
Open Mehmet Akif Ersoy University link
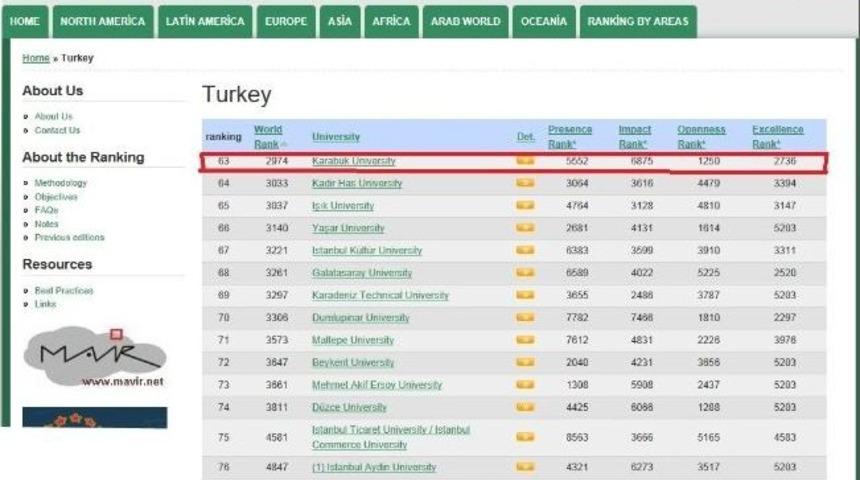pyautogui.click(x=377, y=385)
